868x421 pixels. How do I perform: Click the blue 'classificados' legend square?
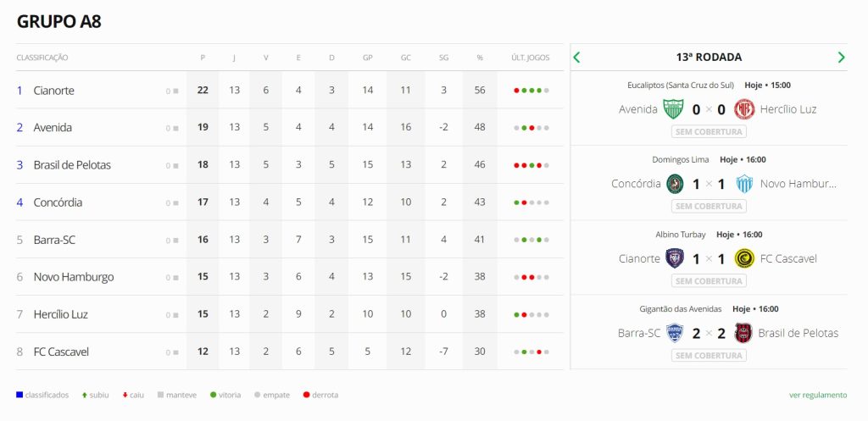pos(19,395)
